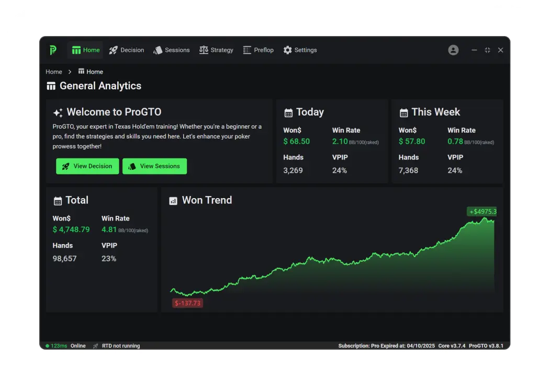This screenshot has height=392, width=550.
Task: Open the user account profile icon
Action: tap(453, 50)
